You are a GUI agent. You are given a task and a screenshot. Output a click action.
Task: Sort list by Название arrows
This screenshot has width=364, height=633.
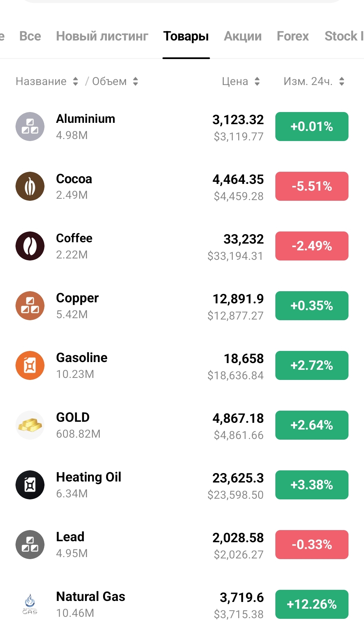75,81
